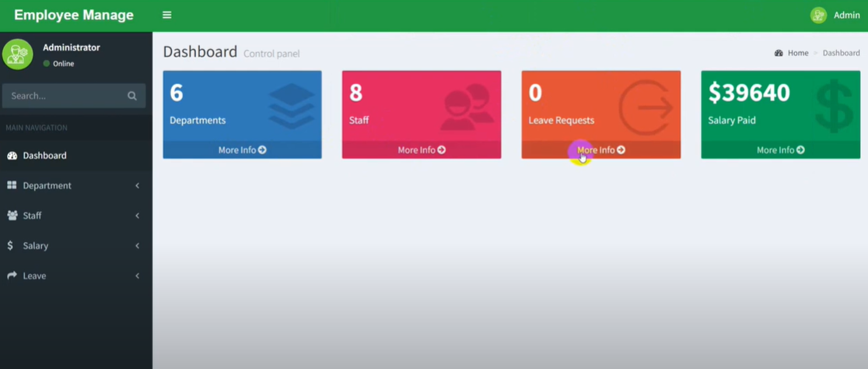Click the Administrator avatar in sidebar
The image size is (868, 369).
tap(17, 54)
